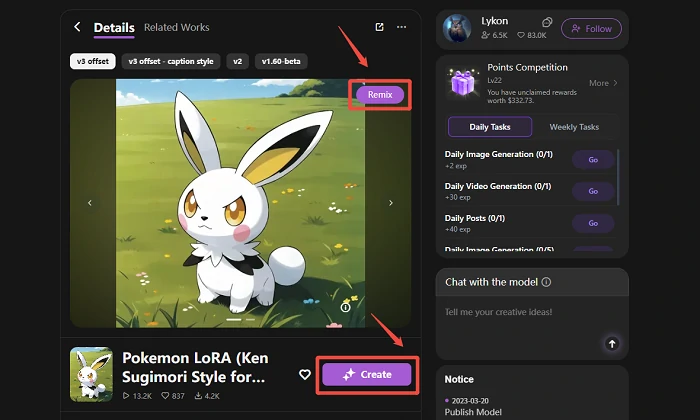Expand More in Points Competition
The width and height of the screenshot is (700, 420).
coord(603,83)
